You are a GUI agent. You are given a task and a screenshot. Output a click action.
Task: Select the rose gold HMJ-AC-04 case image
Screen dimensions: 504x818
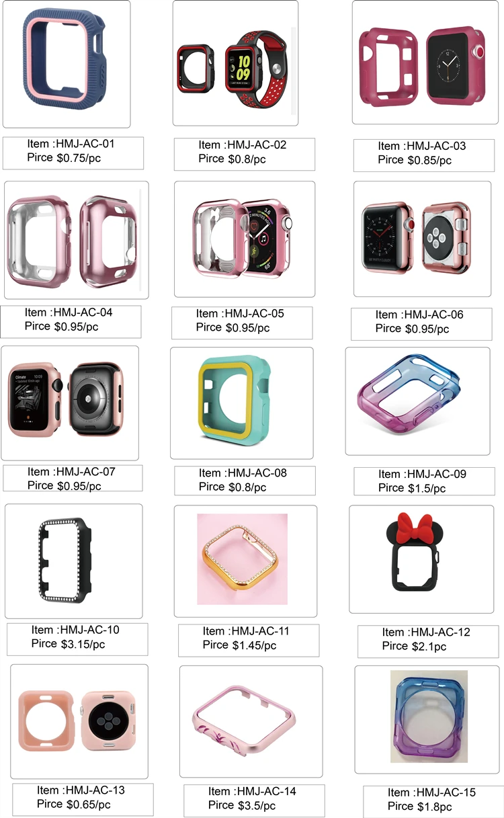tap(77, 240)
